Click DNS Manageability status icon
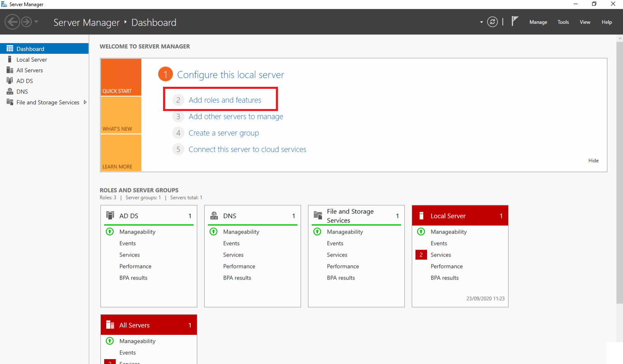This screenshot has width=623, height=364. point(214,232)
